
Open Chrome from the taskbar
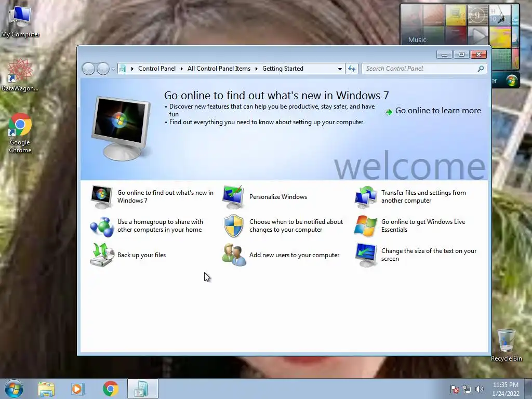pyautogui.click(x=110, y=389)
